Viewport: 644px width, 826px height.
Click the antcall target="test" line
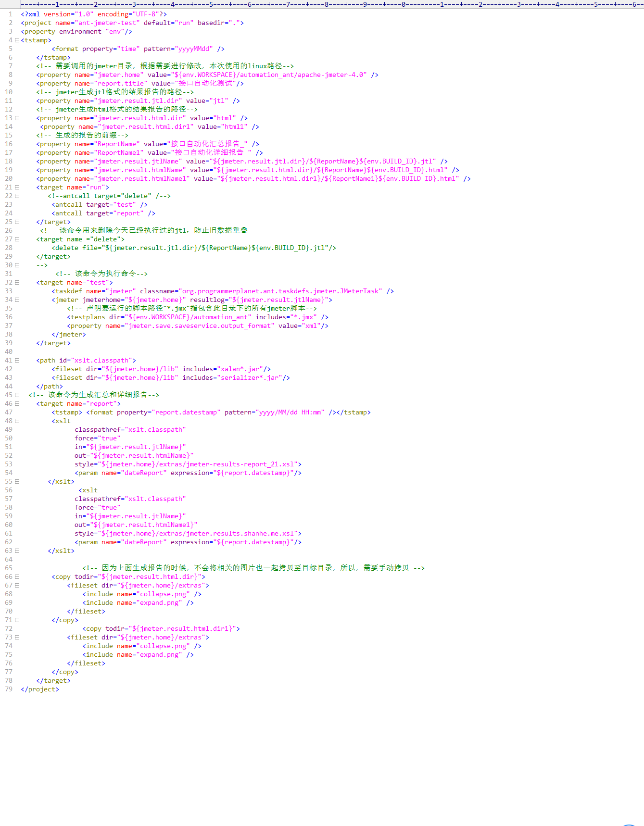[100, 205]
